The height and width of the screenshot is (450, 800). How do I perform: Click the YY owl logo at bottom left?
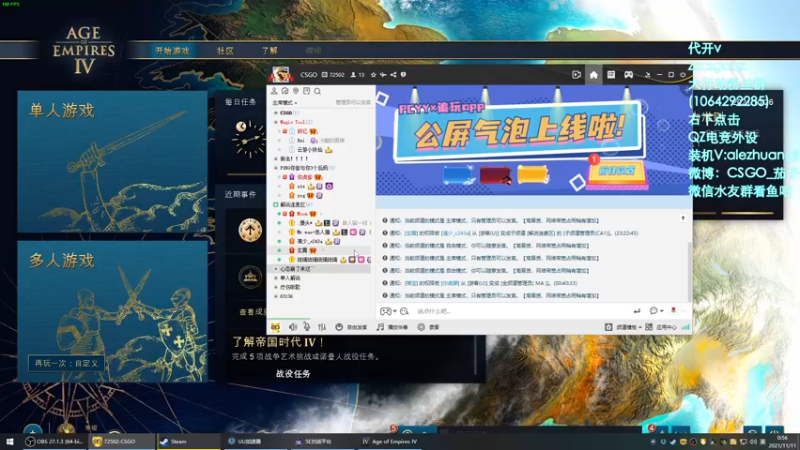coord(276,327)
